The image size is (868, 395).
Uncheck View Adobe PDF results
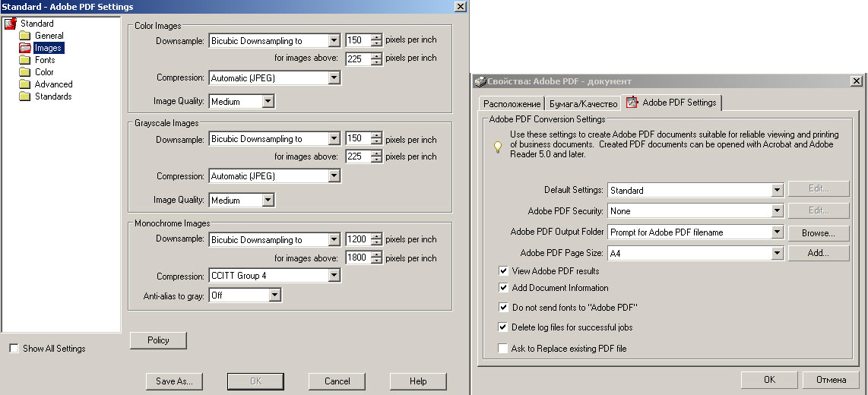[503, 271]
